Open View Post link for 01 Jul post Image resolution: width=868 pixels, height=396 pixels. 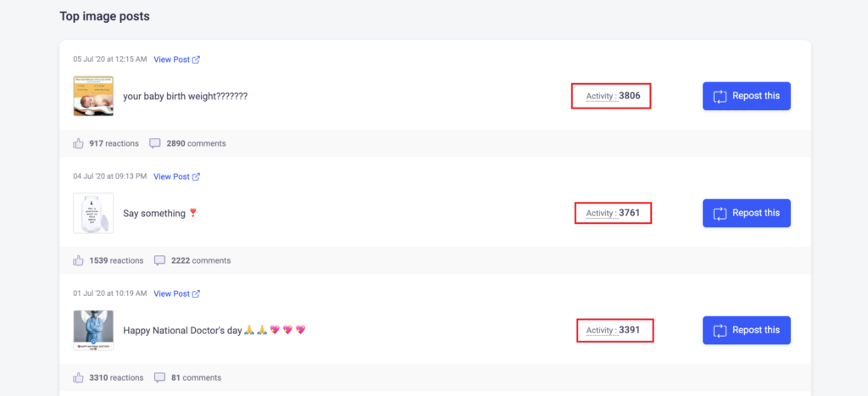[171, 293]
